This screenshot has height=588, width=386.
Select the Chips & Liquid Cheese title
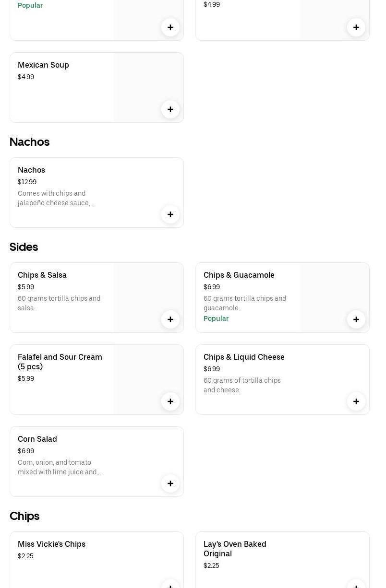(244, 357)
